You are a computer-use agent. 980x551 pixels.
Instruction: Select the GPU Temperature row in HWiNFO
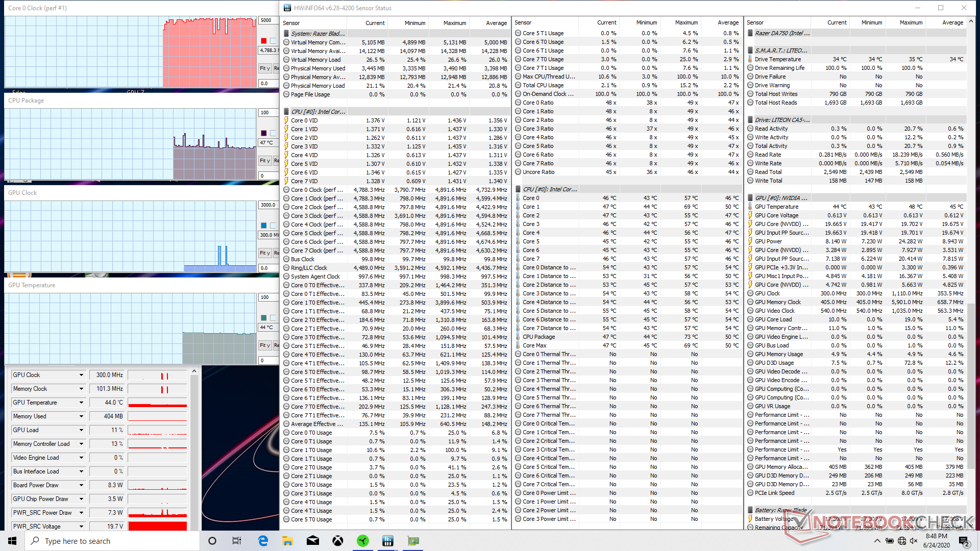pos(776,207)
